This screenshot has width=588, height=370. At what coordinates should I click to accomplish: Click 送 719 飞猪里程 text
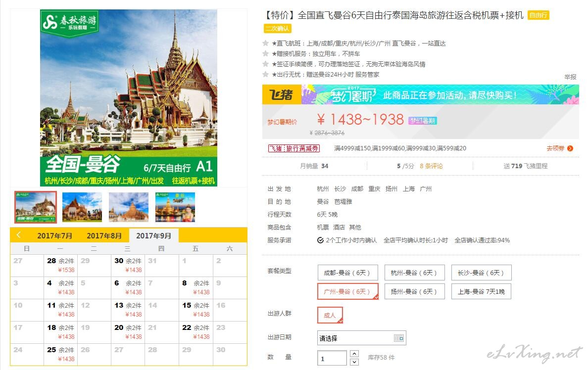click(525, 166)
